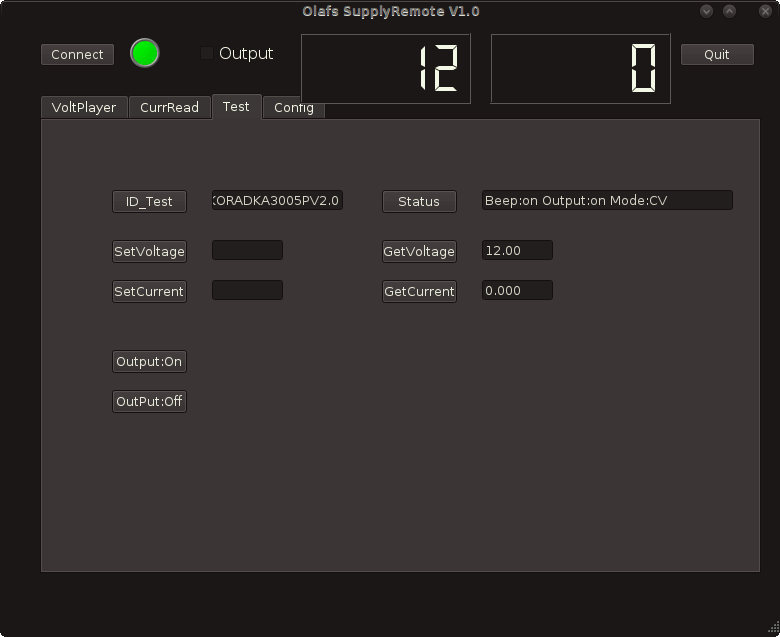Open the CurrRead tab
780x637 pixels.
[x=170, y=107]
